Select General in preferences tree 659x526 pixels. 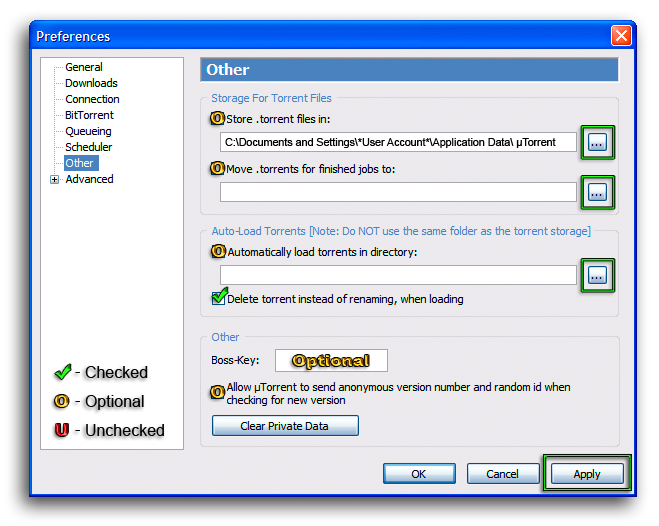[84, 67]
